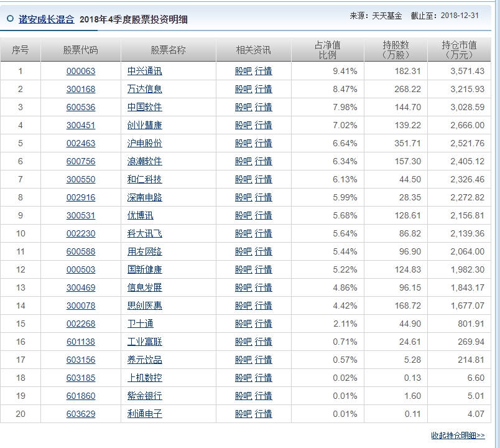Click stock code 000503 link
This screenshot has width=500, height=448.
click(x=80, y=269)
